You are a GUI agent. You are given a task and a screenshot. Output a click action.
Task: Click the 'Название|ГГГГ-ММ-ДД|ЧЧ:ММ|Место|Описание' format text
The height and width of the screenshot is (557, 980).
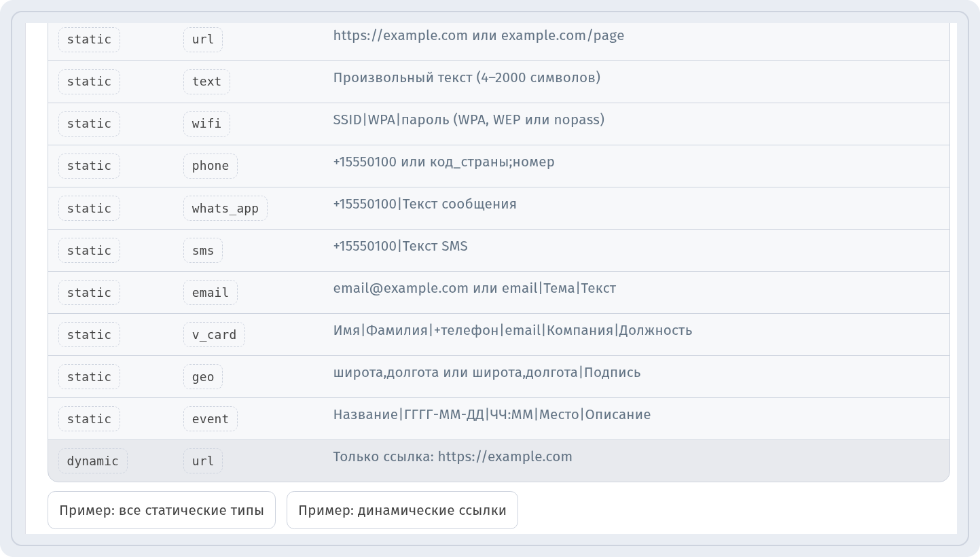click(x=492, y=414)
